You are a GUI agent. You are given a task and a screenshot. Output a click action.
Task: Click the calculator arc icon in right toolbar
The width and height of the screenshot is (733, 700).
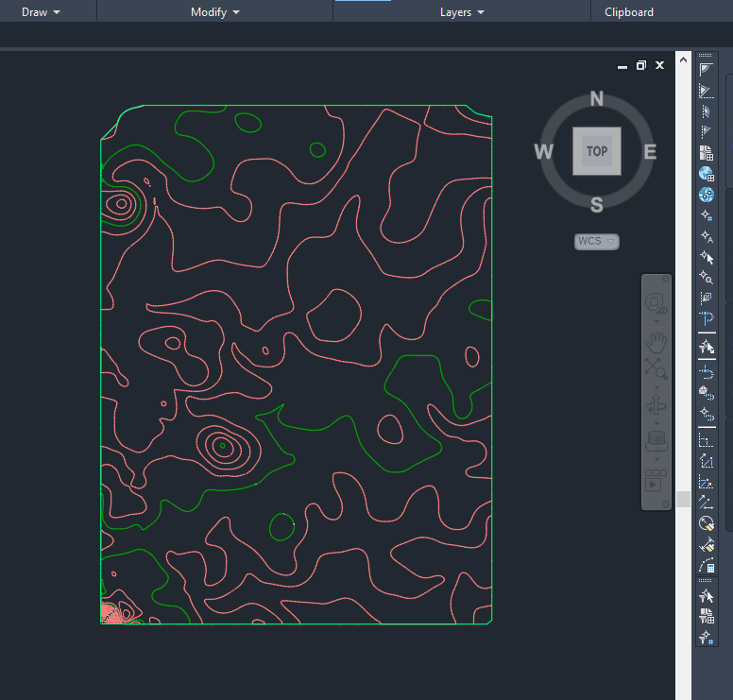tap(706, 566)
